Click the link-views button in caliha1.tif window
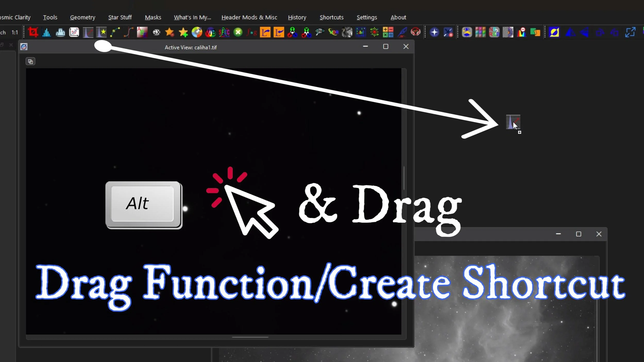 click(30, 62)
